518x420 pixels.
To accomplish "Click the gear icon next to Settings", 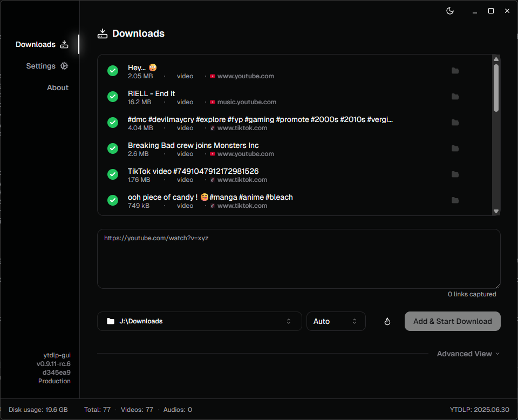I will coord(64,66).
